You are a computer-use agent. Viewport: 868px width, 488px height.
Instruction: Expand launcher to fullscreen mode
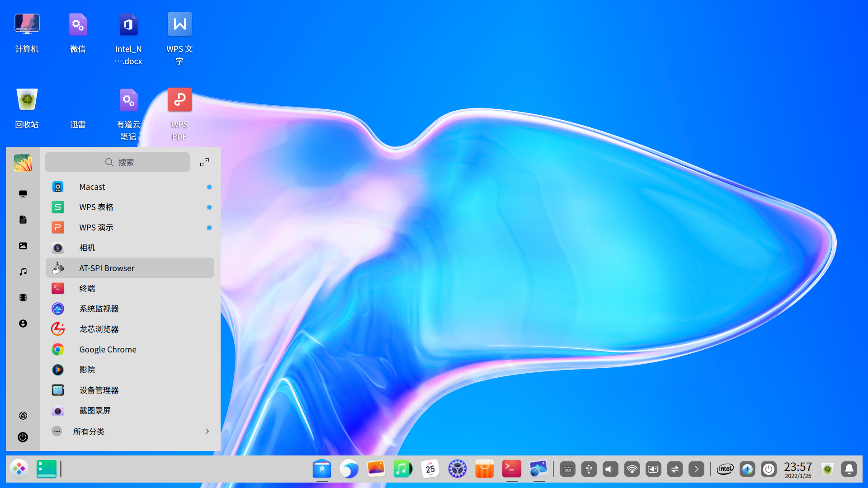(204, 162)
